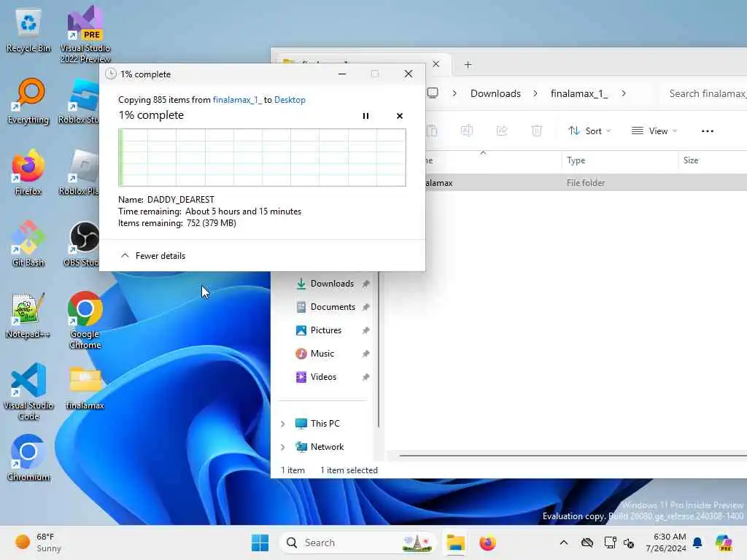The width and height of the screenshot is (747, 560).
Task: Close the current File Explorer tab
Action: [x=436, y=64]
